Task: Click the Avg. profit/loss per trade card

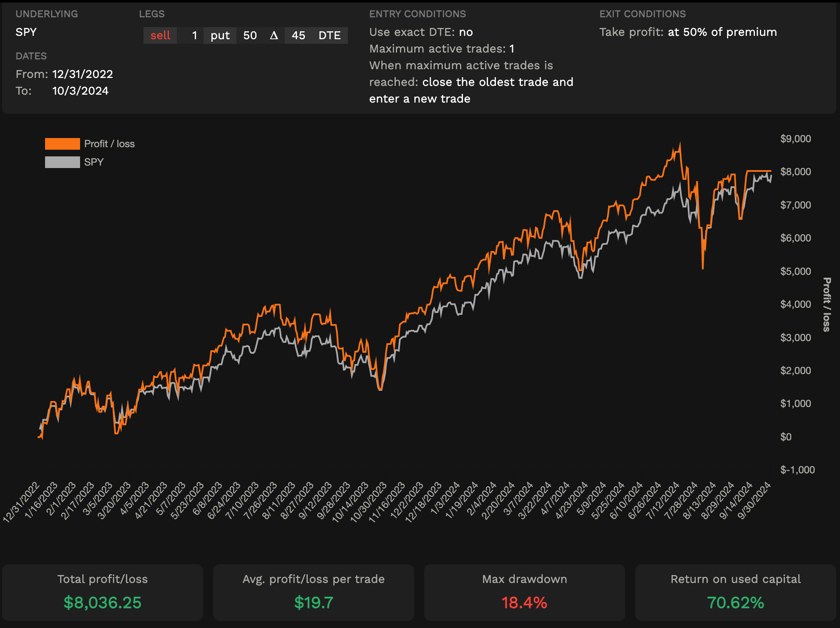Action: click(x=314, y=593)
